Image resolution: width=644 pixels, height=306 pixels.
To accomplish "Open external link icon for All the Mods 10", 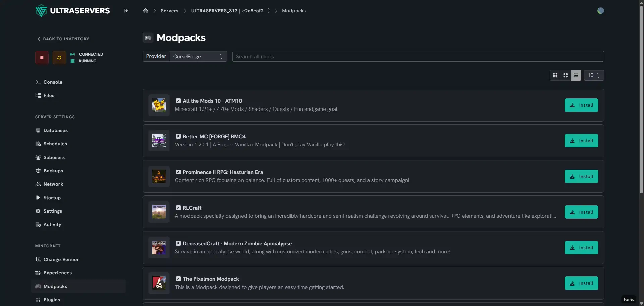I will click(178, 101).
